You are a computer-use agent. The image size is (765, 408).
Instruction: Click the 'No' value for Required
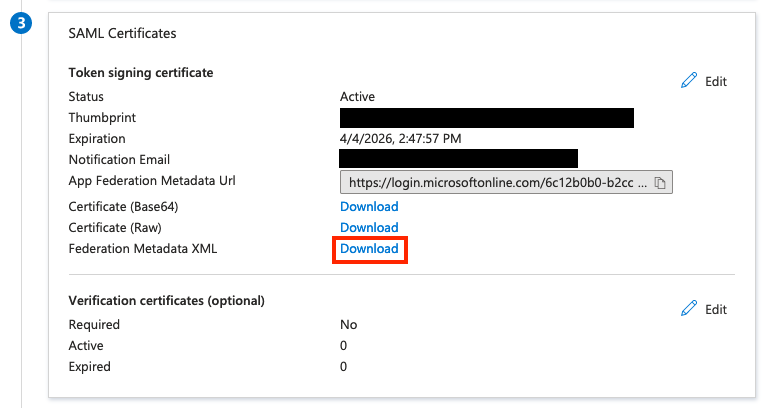click(348, 325)
